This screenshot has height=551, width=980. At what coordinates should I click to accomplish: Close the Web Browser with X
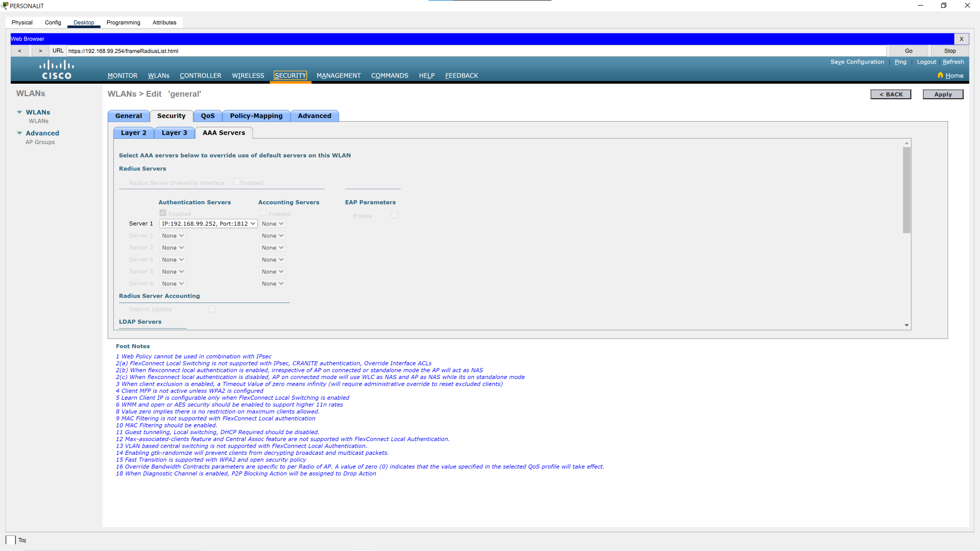click(961, 39)
